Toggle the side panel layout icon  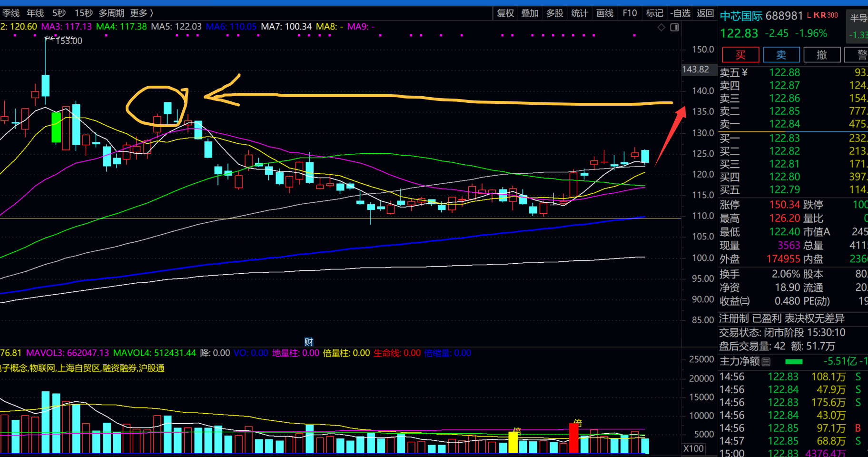click(x=674, y=28)
